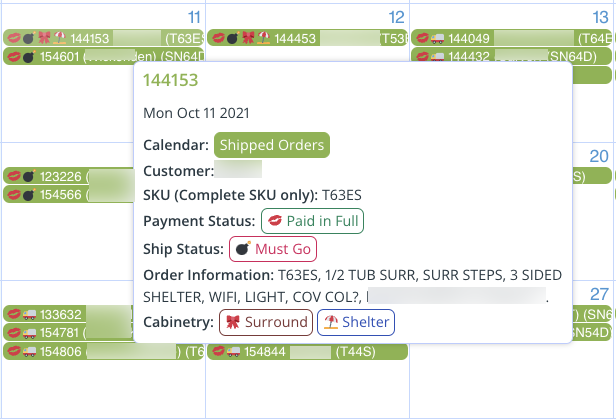Open event 144432 with SN64D SKU
The width and height of the screenshot is (616, 419).
pos(511,56)
